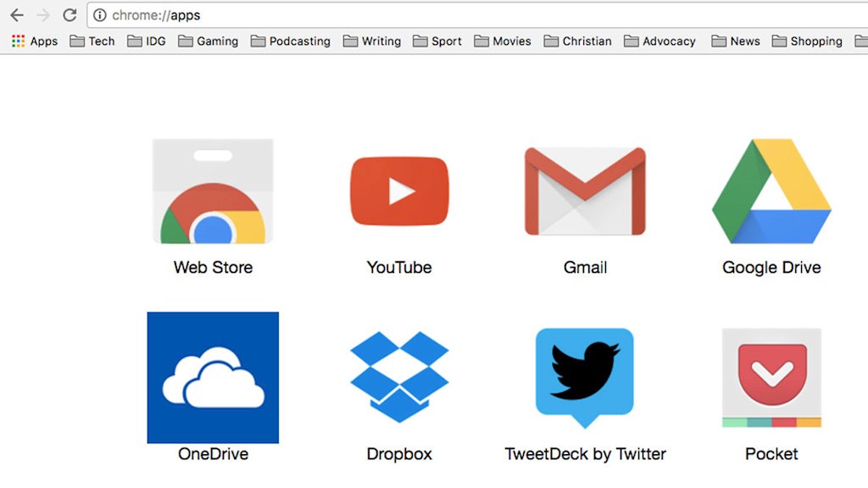Click the Shopping bookmarks folder
The image size is (868, 488).
pos(807,41)
